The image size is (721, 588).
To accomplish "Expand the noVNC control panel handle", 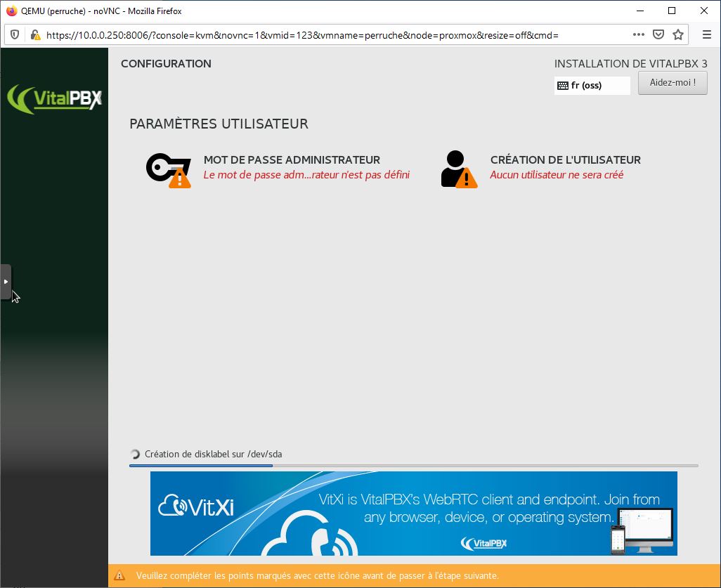I will (x=6, y=282).
